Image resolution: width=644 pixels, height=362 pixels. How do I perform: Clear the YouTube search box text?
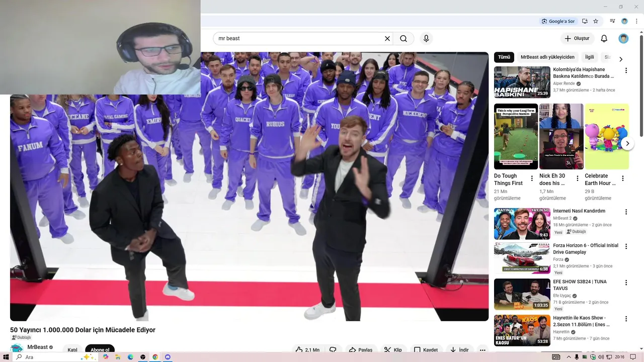(387, 39)
